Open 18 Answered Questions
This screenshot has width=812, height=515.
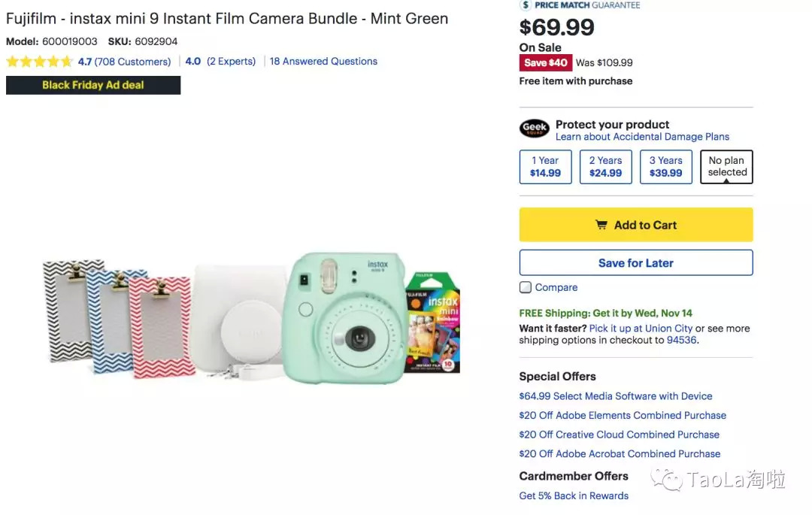[323, 62]
